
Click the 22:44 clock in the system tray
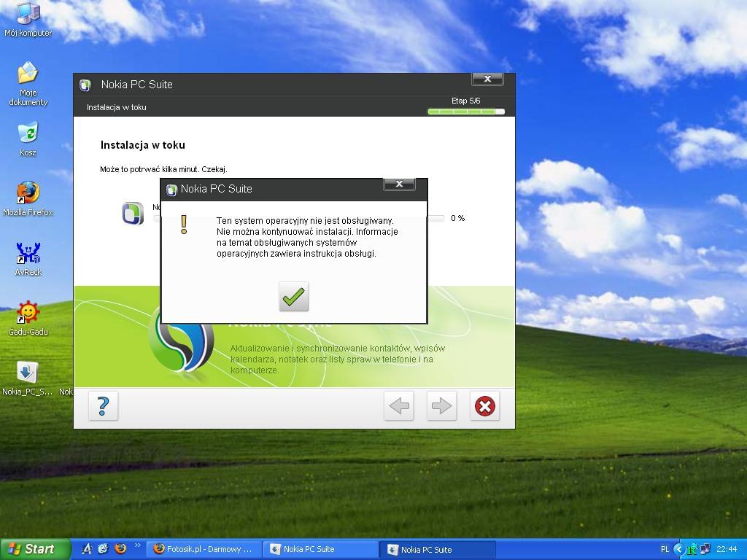pos(727,549)
